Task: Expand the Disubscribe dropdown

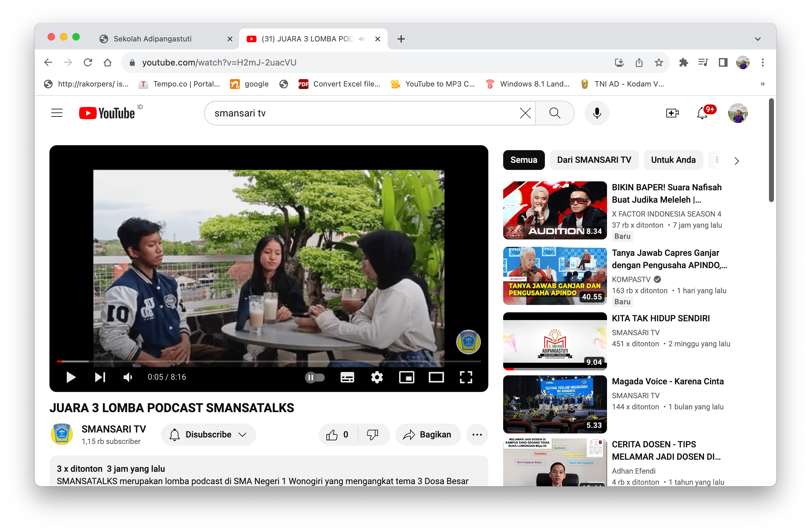Action: pyautogui.click(x=209, y=435)
